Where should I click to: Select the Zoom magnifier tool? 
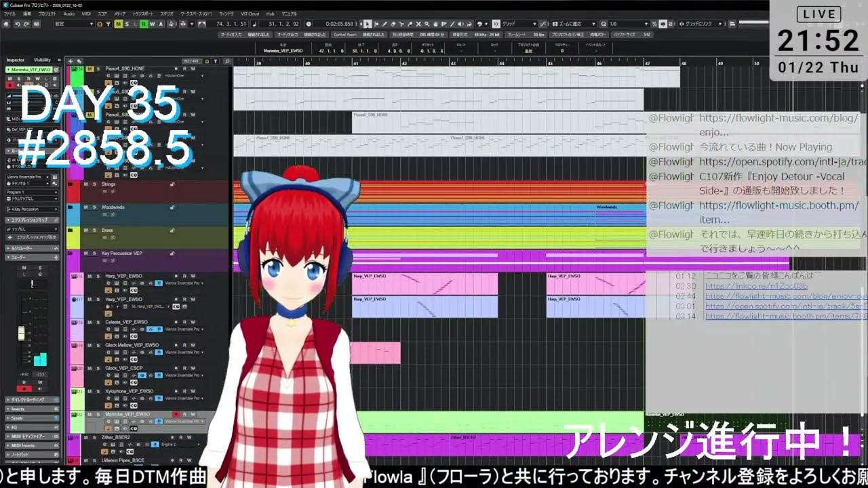427,24
